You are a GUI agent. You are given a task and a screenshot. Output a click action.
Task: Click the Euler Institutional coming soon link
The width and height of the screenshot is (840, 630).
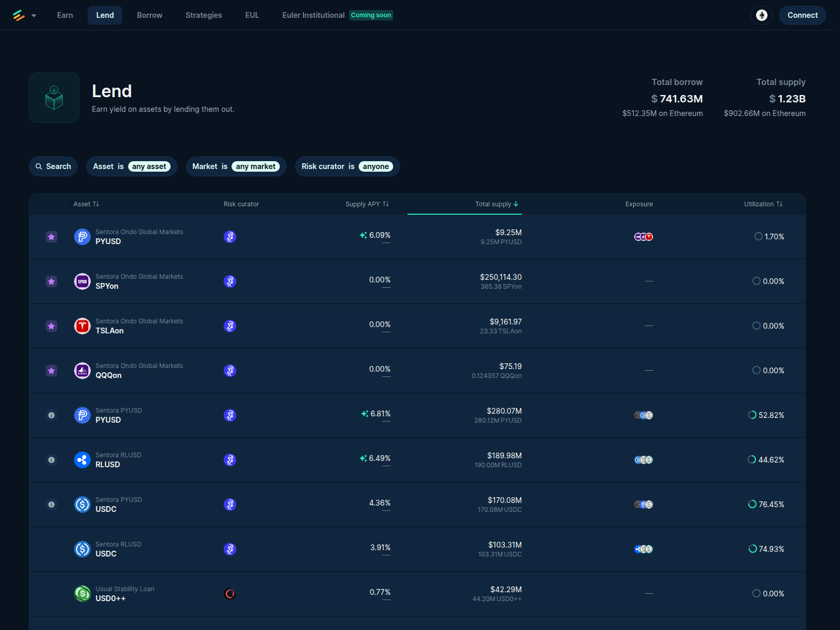[x=313, y=15]
